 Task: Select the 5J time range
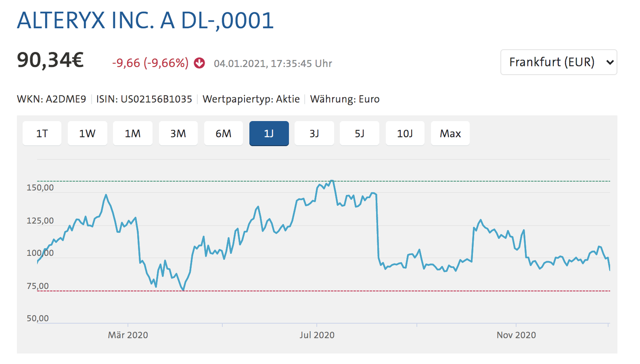coord(359,133)
